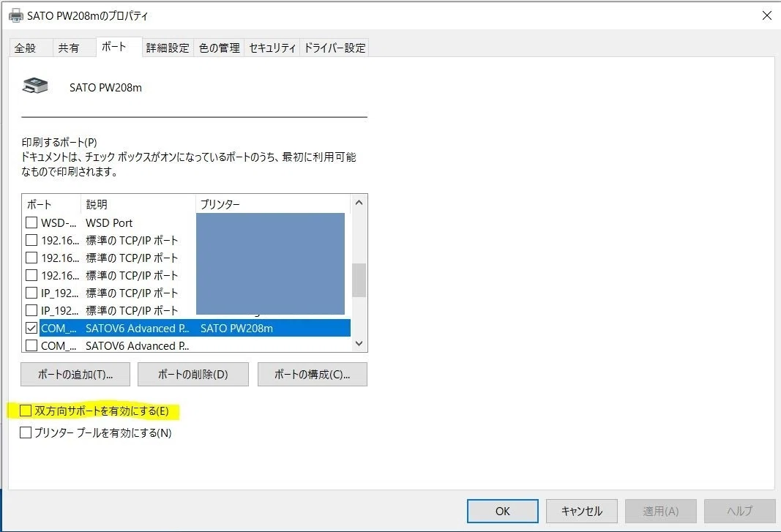Check the WSD Port checkbox
This screenshot has height=532, width=781.
click(31, 222)
